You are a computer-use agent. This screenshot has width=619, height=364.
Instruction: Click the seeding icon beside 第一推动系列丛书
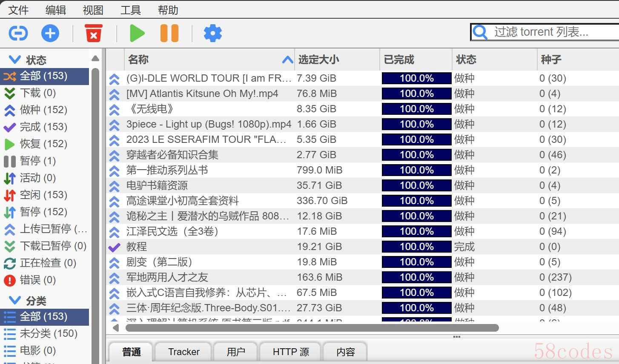point(114,171)
